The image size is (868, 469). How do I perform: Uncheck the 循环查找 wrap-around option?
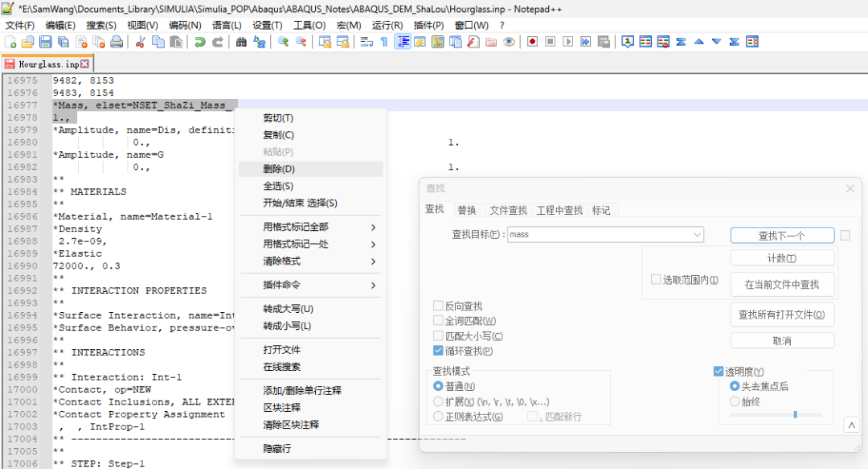(439, 351)
